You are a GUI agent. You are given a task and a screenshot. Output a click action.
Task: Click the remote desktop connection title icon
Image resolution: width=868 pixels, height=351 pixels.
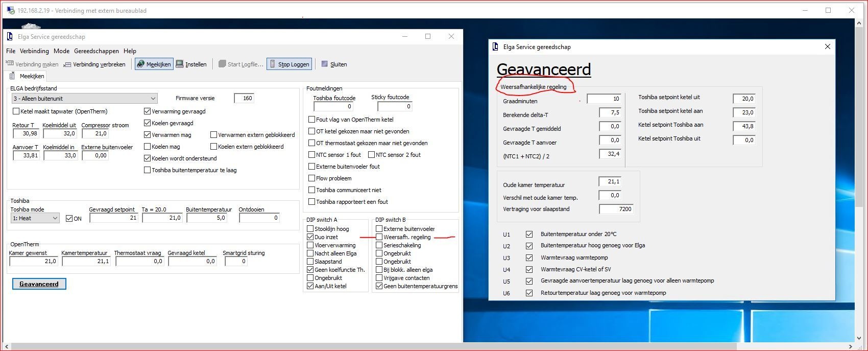coord(10,10)
